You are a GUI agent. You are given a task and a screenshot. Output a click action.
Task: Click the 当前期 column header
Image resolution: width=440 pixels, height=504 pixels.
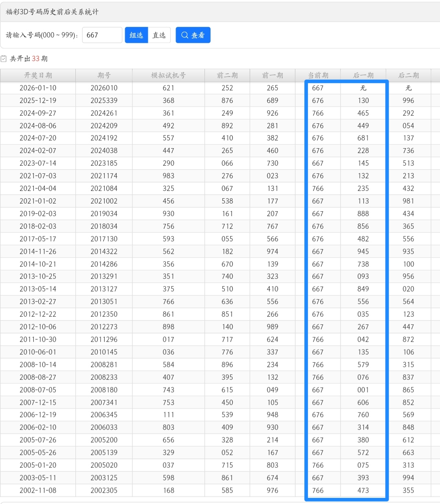[x=318, y=75]
